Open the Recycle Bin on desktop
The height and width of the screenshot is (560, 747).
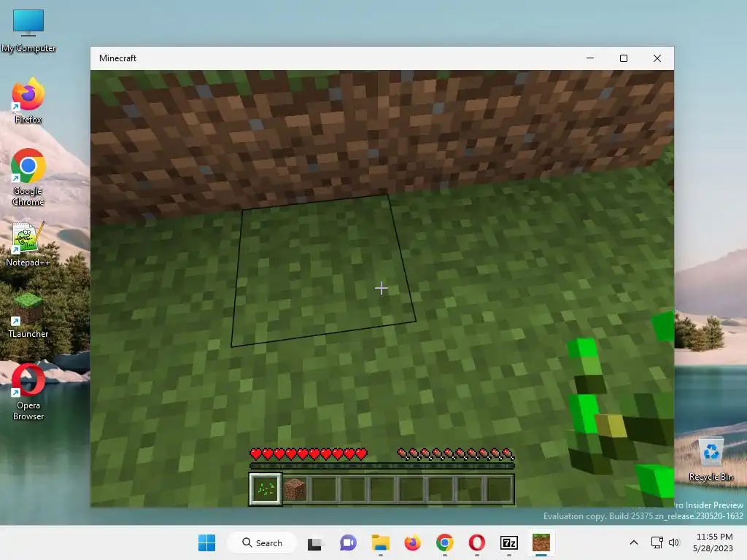point(711,459)
